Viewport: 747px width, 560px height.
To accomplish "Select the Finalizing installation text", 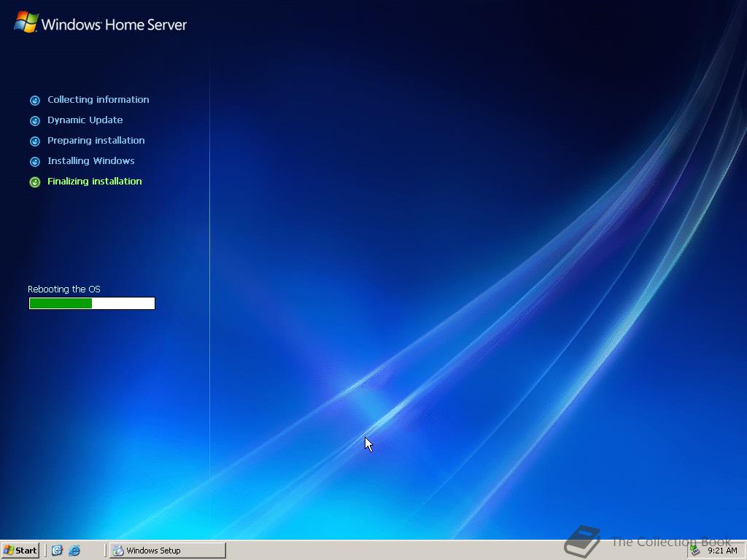I will (94, 182).
